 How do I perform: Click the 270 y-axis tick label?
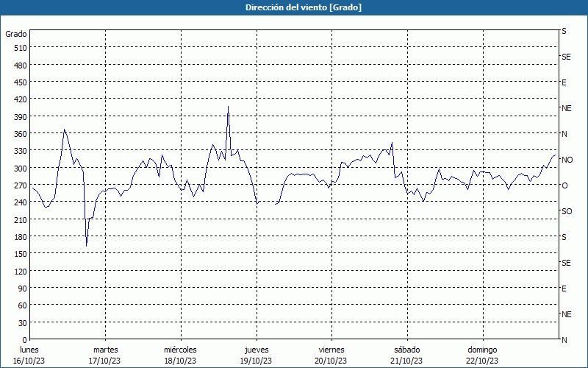21,185
